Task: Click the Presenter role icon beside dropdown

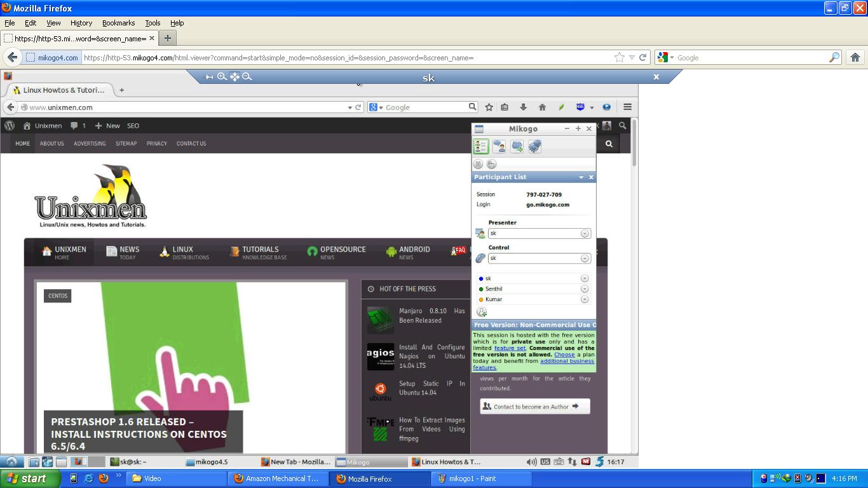Action: (x=480, y=233)
